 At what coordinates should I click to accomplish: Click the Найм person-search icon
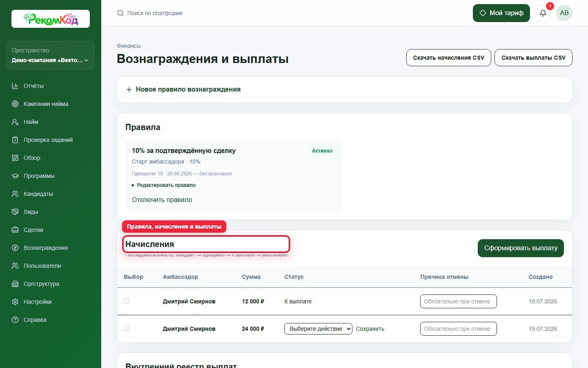(15, 122)
